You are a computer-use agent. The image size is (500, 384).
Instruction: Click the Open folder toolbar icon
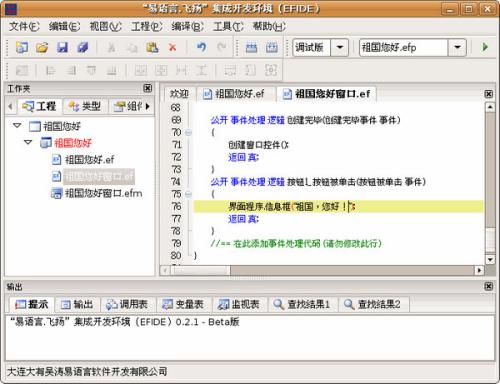[x=42, y=47]
